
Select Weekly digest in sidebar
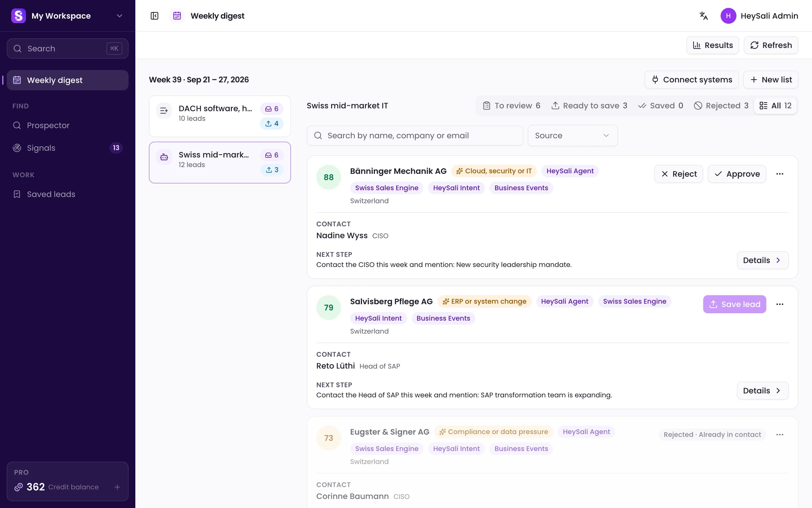[x=67, y=80]
